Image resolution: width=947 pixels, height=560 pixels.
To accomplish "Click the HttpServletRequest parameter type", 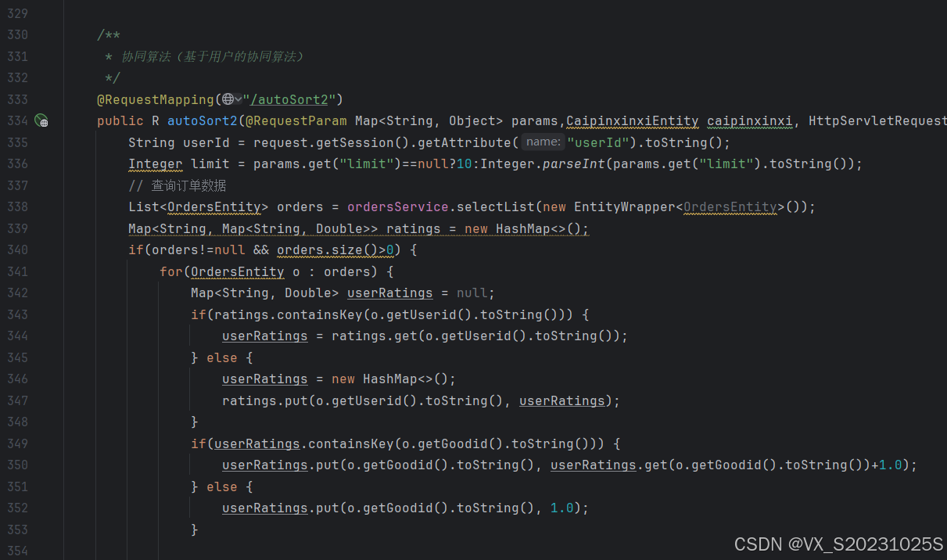I will [877, 120].
